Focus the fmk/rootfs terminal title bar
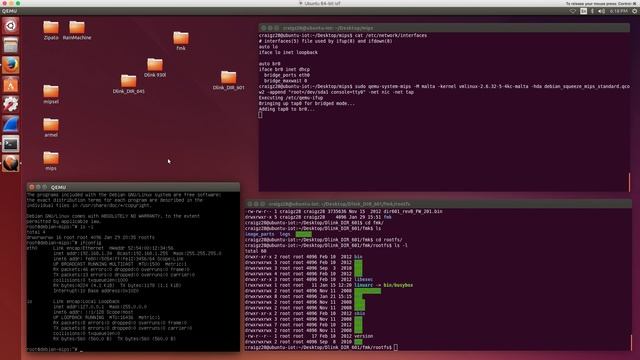 [x=438, y=204]
